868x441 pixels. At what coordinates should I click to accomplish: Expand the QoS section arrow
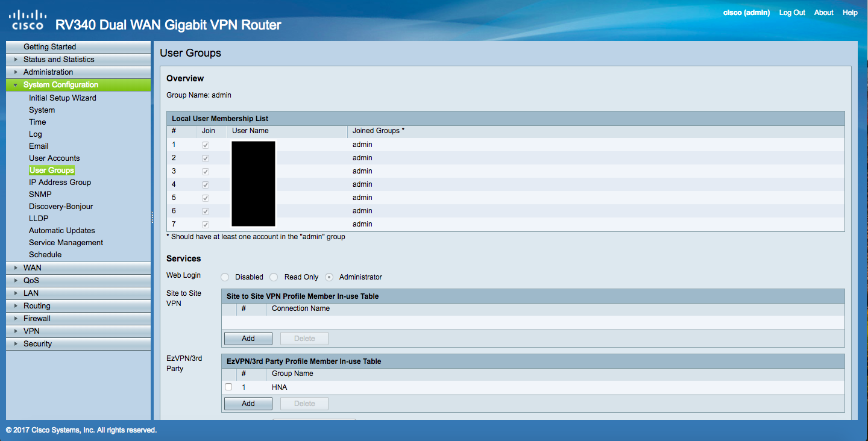tap(16, 281)
